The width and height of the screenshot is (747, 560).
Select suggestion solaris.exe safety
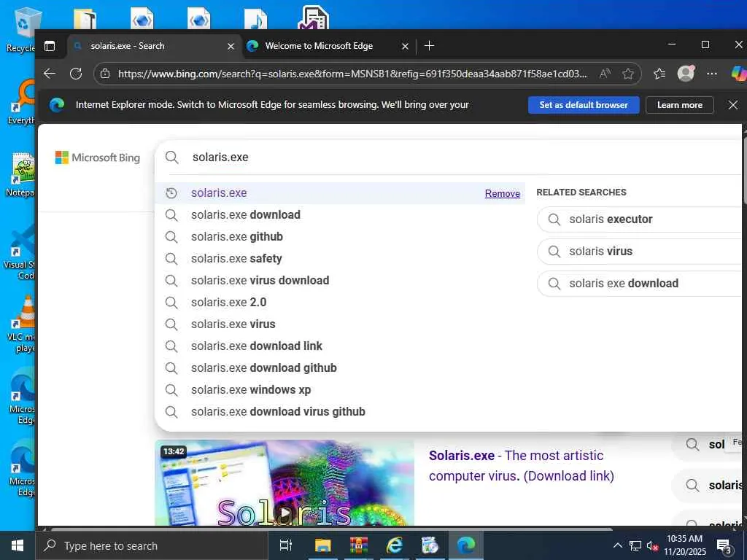340,259
